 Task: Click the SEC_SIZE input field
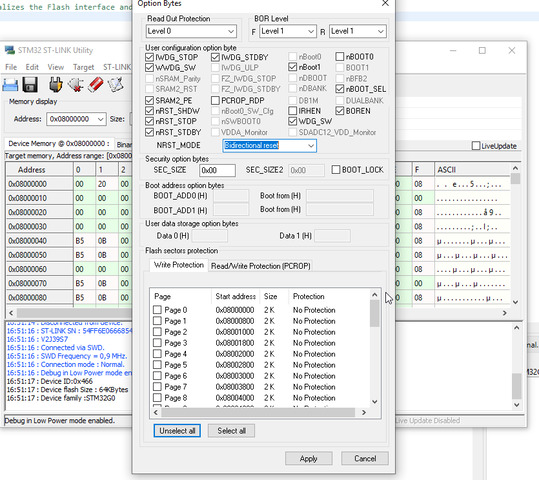[x=217, y=170]
